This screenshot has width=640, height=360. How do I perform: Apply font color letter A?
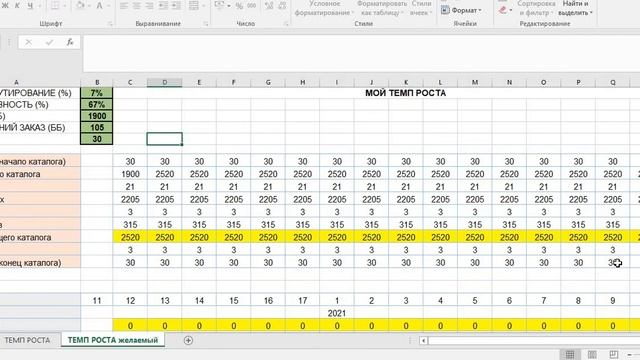click(x=99, y=6)
